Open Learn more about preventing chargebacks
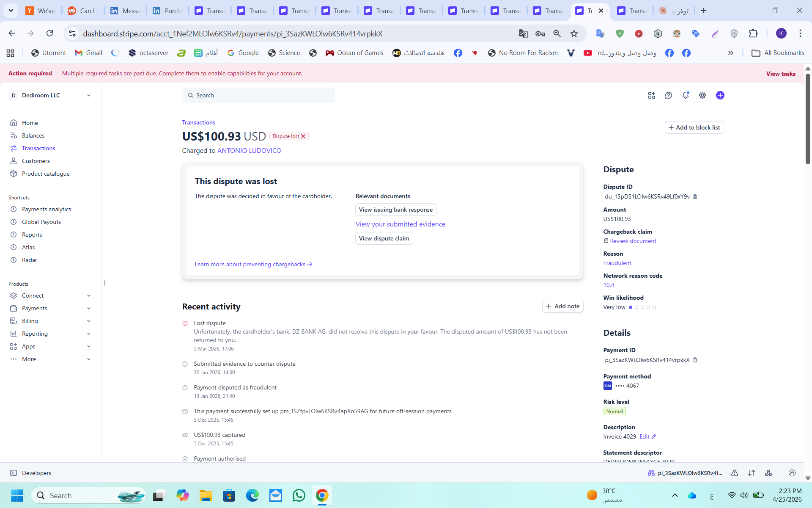The image size is (812, 508). (x=253, y=264)
